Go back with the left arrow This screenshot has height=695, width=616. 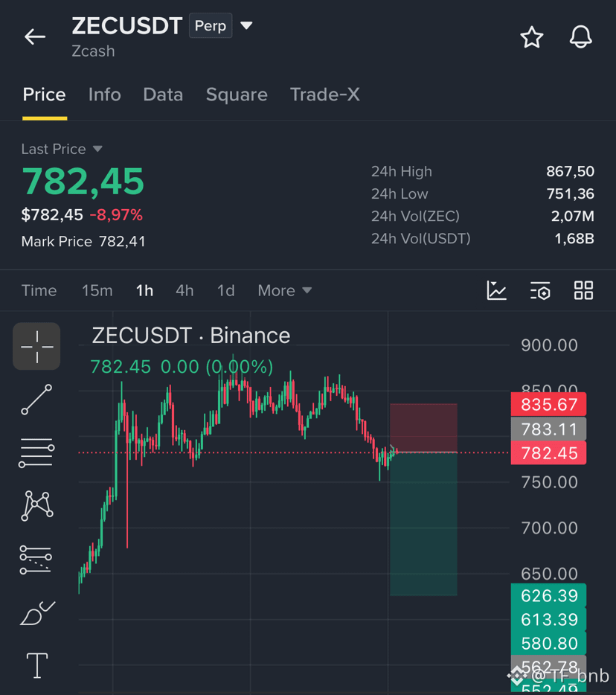35,36
